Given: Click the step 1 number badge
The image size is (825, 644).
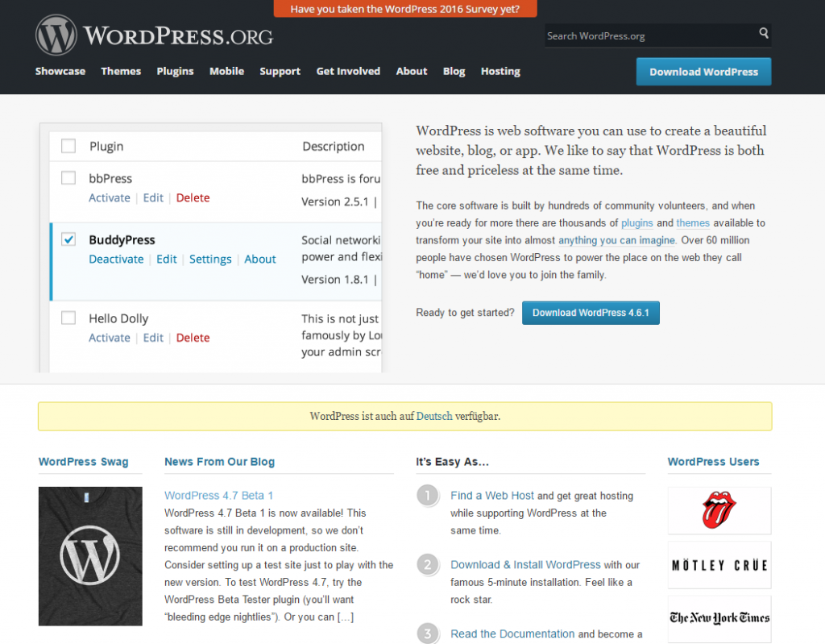Looking at the screenshot, I should pyautogui.click(x=427, y=495).
